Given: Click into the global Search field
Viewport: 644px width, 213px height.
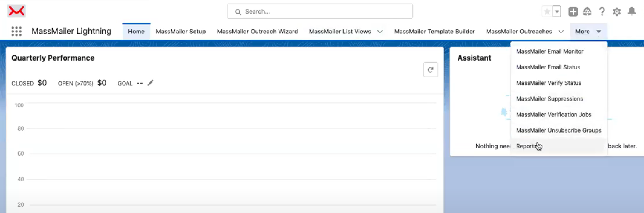Looking at the screenshot, I should 320,12.
